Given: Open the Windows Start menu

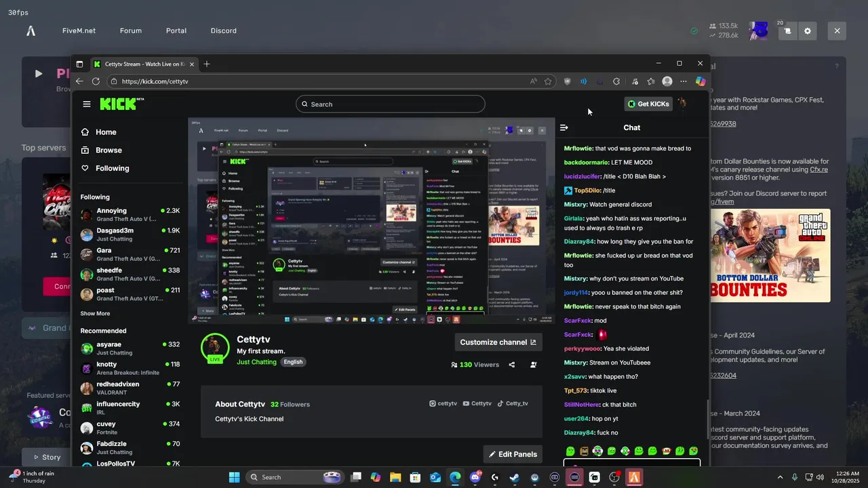Looking at the screenshot, I should [234, 477].
